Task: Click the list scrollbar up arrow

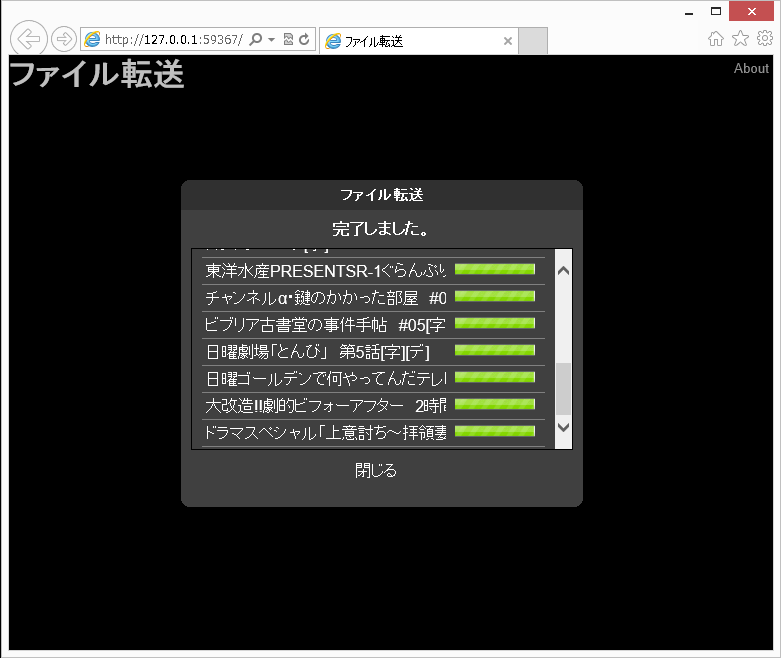Action: (x=563, y=270)
